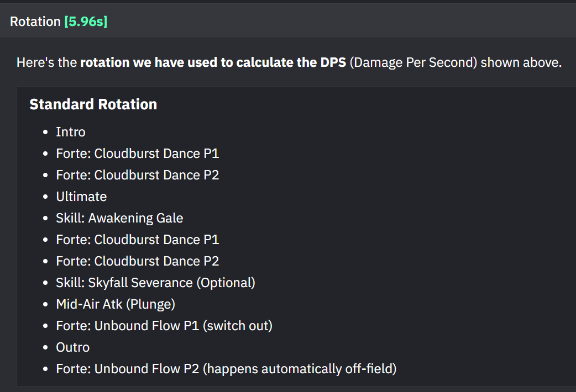Click Forte: Unbound Flow P2 off-field entry
Screen dimensions: 576x392
[226, 369]
